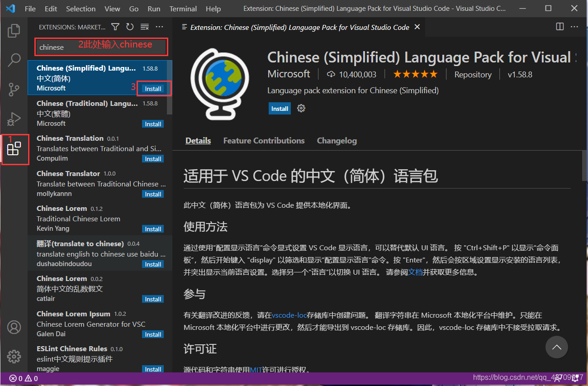Install Chinese Translation by Compulim
The image size is (588, 386).
click(153, 159)
